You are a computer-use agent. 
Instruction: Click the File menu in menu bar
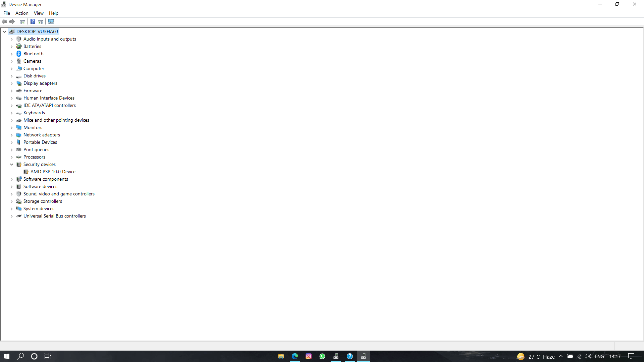click(7, 13)
